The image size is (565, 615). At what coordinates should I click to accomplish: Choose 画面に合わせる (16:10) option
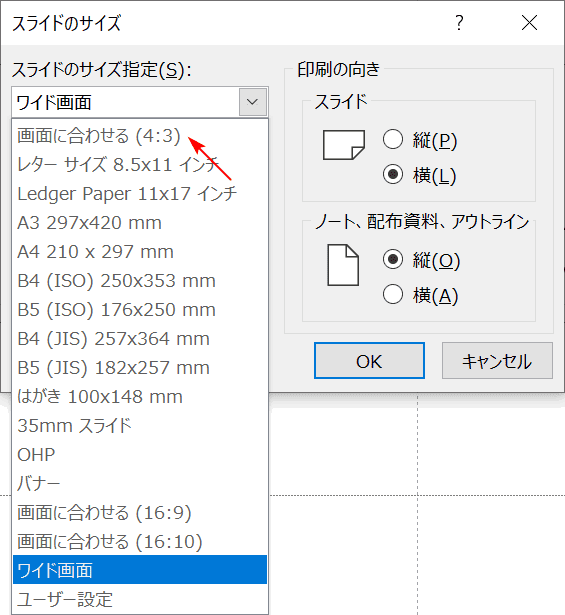click(140, 542)
